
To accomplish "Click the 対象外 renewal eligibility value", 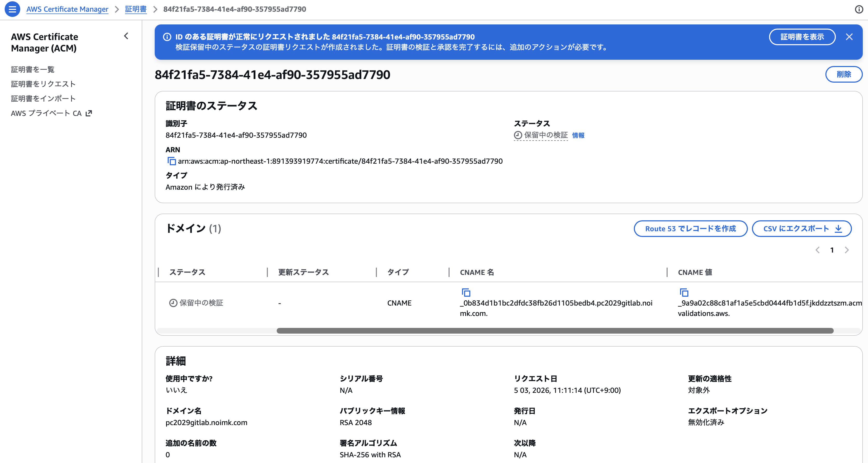I will click(699, 390).
